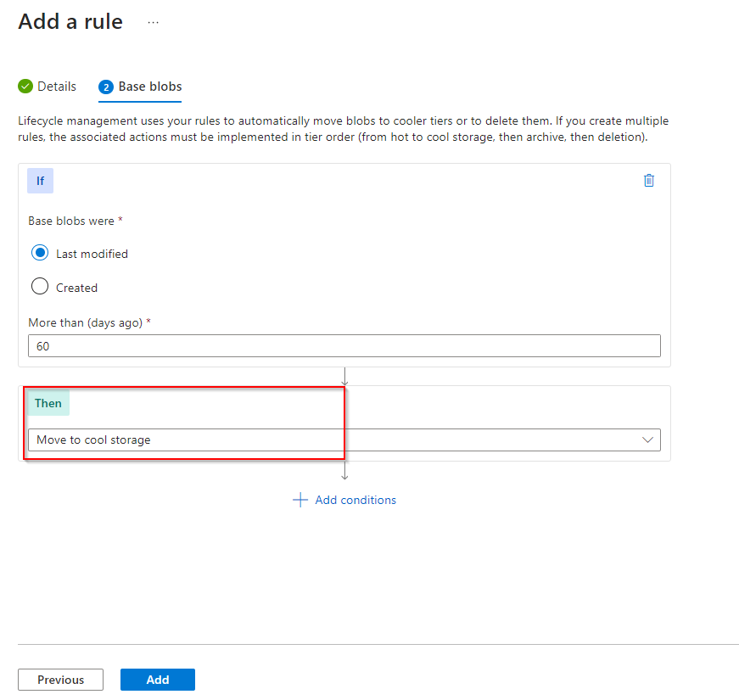Go back with the Previous button
739x700 pixels.
click(x=60, y=680)
